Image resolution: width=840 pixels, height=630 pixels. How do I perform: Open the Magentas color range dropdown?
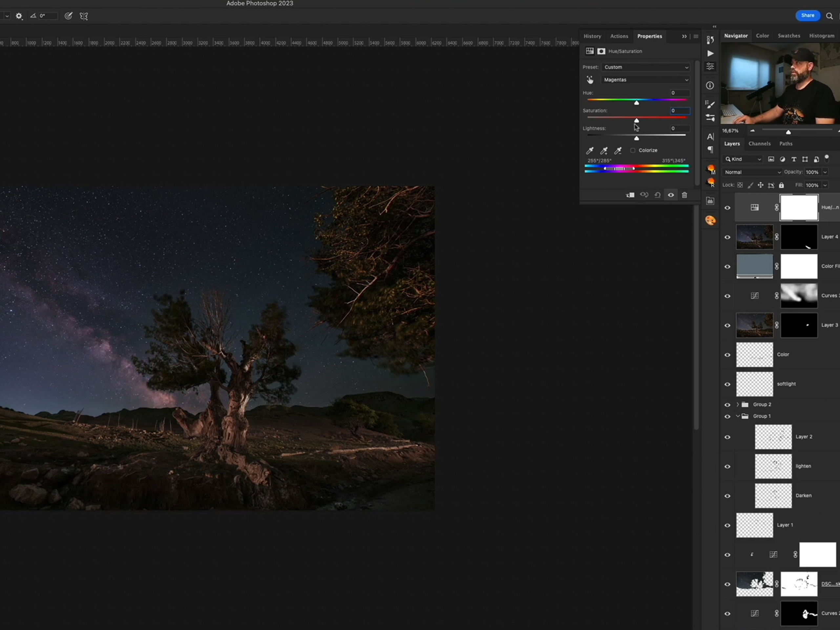pyautogui.click(x=645, y=80)
